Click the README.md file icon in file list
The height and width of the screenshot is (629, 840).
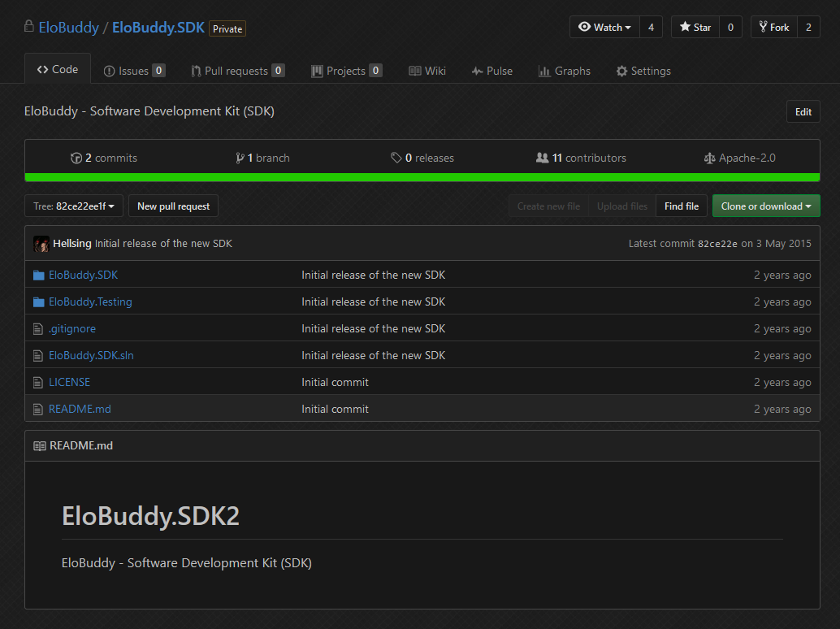(38, 410)
